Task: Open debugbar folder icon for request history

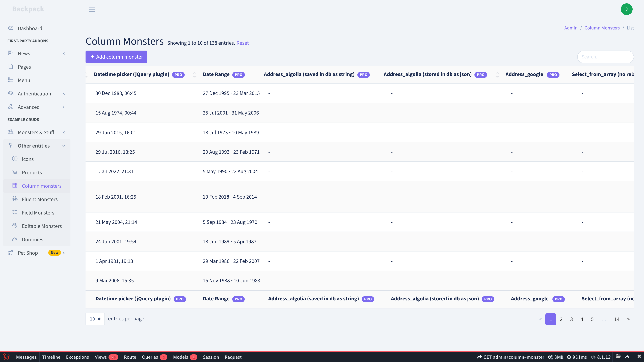Action: coord(618,356)
